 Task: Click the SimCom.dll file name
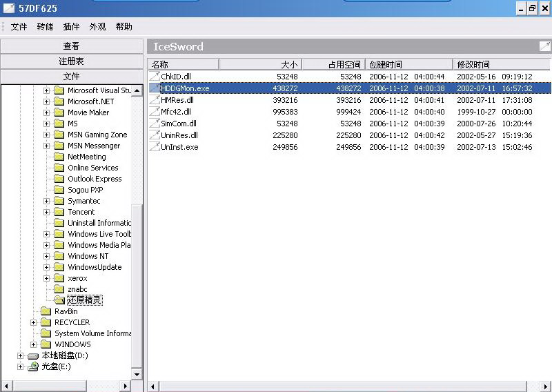pos(179,124)
